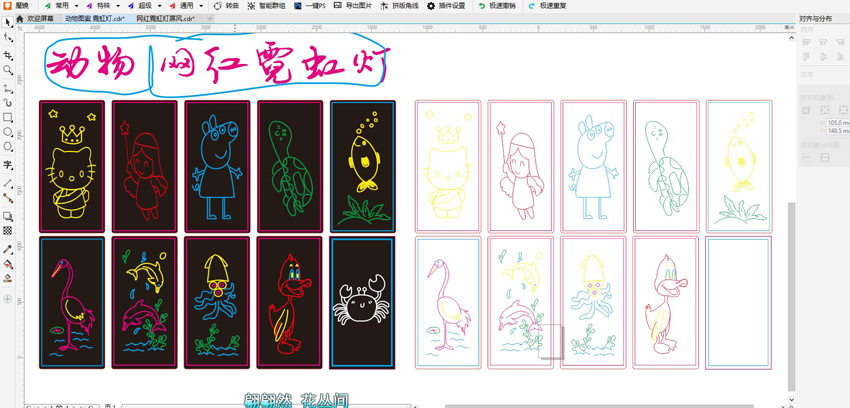Select the Drop Shadow tool
Viewport: 850px width, 408px height.
pos(8,216)
